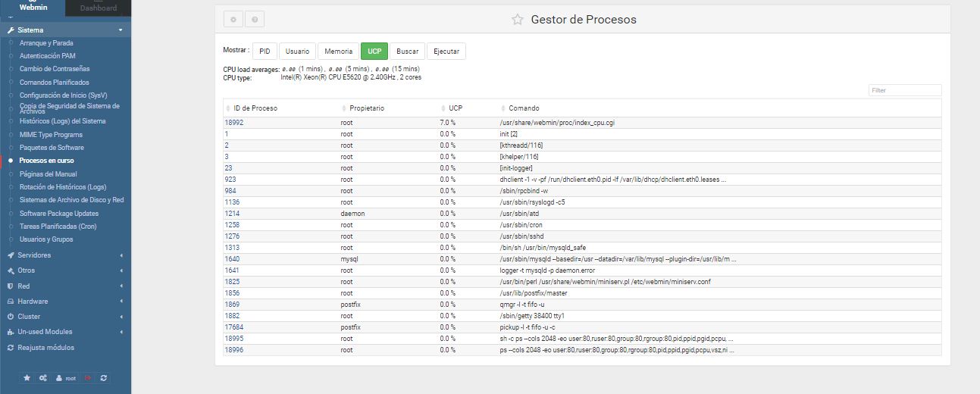Open Usuarios y Grupos menu item

point(46,239)
